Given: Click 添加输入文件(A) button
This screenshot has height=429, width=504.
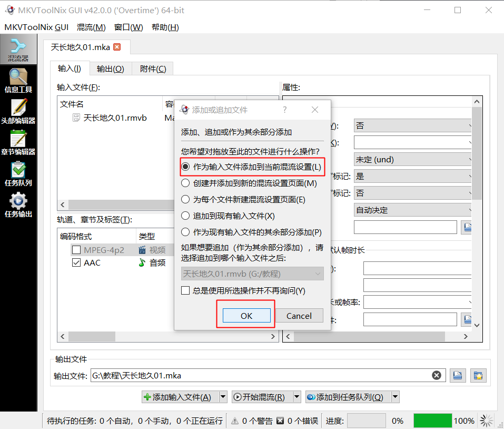Looking at the screenshot, I should [x=181, y=397].
